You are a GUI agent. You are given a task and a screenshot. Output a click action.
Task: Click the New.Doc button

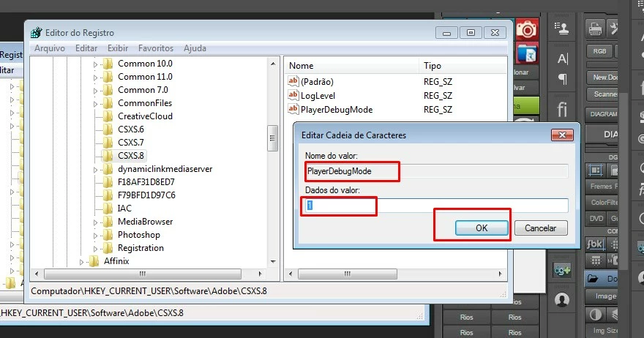pyautogui.click(x=603, y=78)
